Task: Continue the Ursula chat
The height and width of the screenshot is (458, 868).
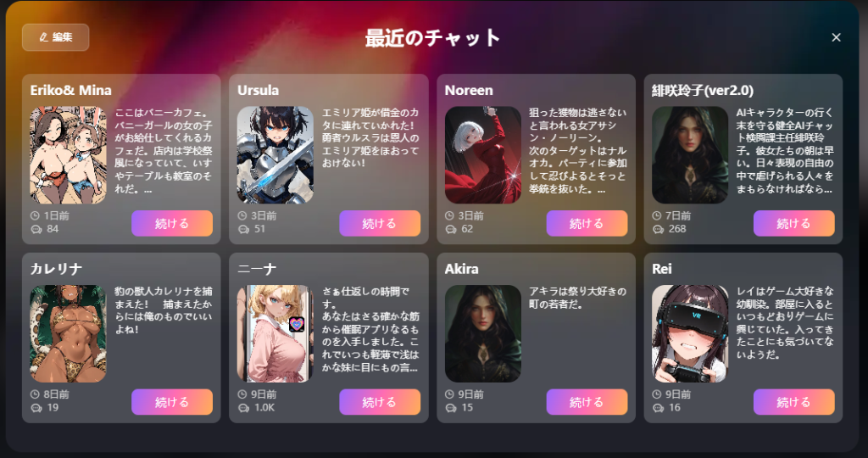Action: pyautogui.click(x=380, y=223)
